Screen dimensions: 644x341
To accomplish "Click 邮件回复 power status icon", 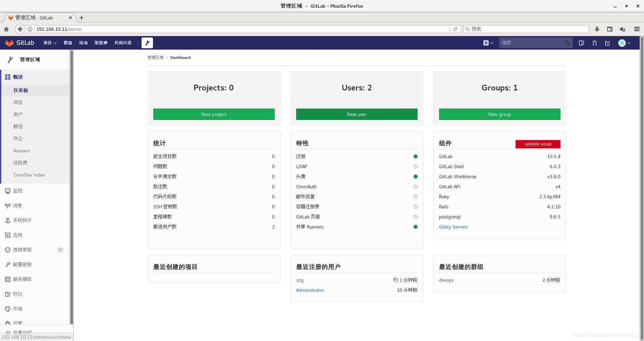I will (x=415, y=197).
